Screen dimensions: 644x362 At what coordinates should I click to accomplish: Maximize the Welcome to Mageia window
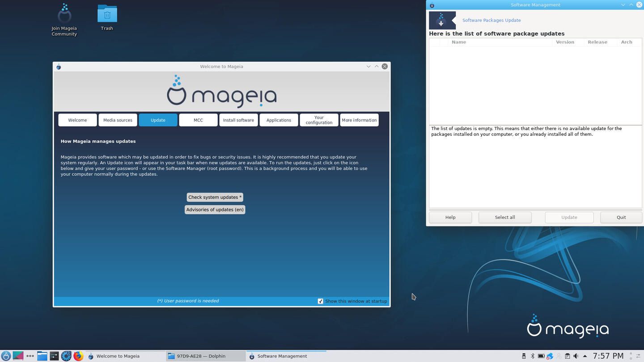tap(377, 66)
